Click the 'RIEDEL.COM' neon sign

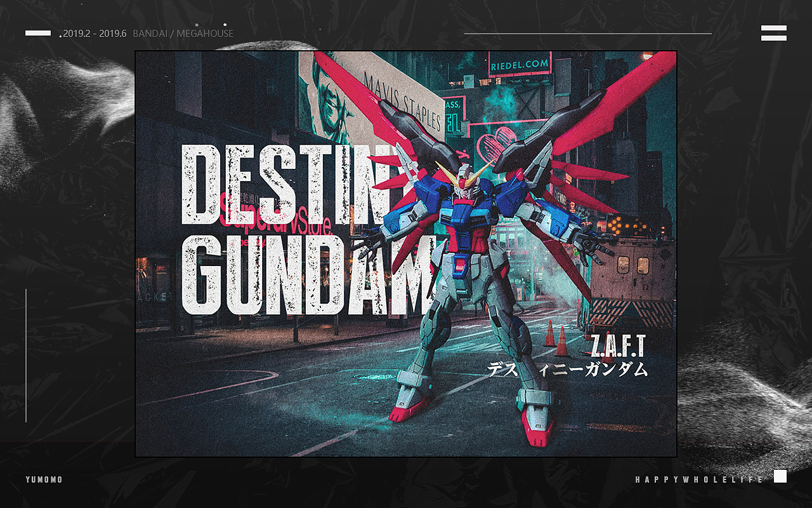coord(520,64)
